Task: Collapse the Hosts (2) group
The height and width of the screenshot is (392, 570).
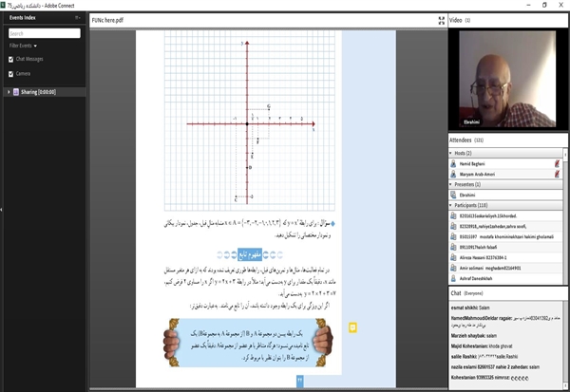Action: coord(450,153)
